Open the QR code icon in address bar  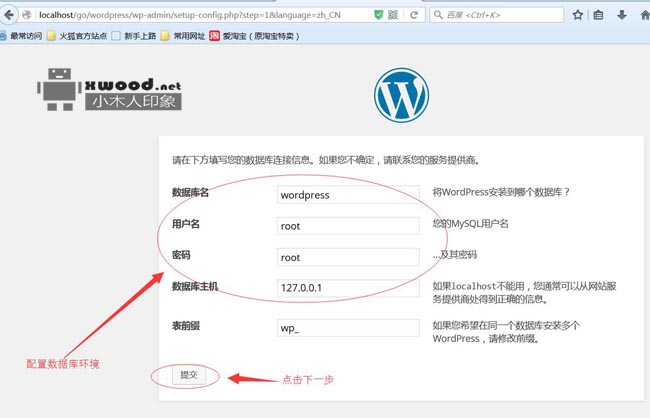pyautogui.click(x=393, y=15)
